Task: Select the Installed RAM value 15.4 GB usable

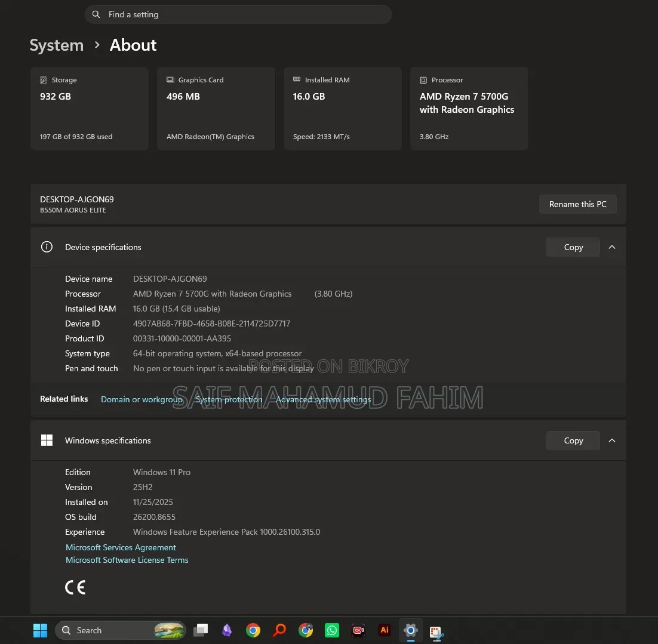Action: point(176,309)
